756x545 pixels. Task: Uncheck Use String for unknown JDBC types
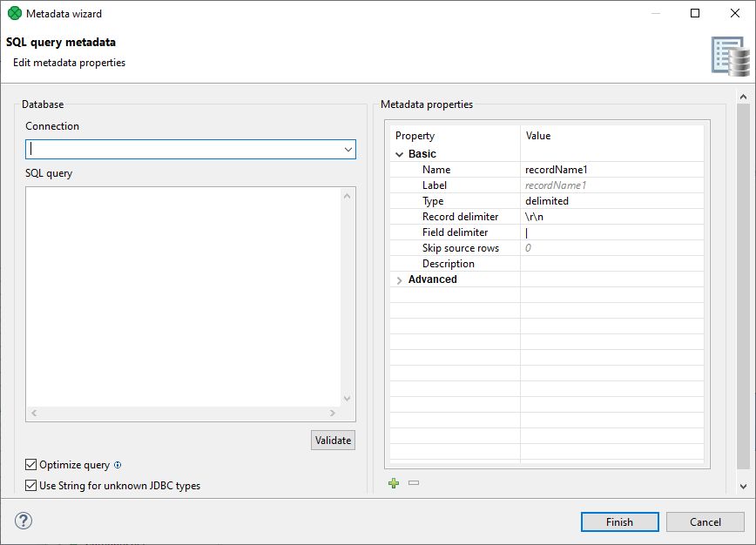pos(30,485)
